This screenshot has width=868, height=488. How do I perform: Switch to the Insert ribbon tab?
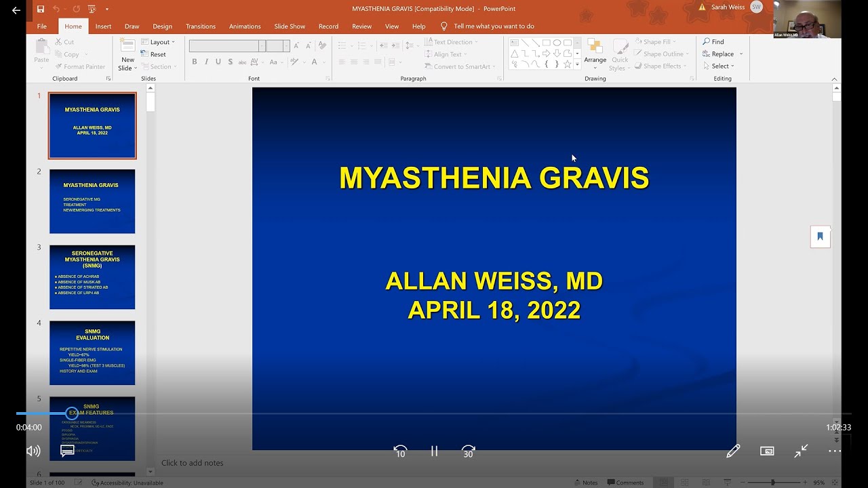click(x=103, y=26)
